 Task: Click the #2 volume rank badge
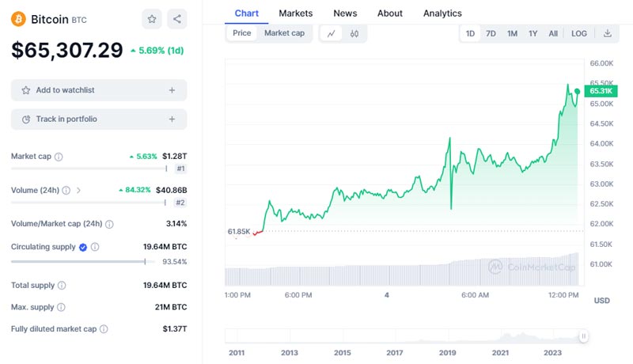[x=180, y=203]
